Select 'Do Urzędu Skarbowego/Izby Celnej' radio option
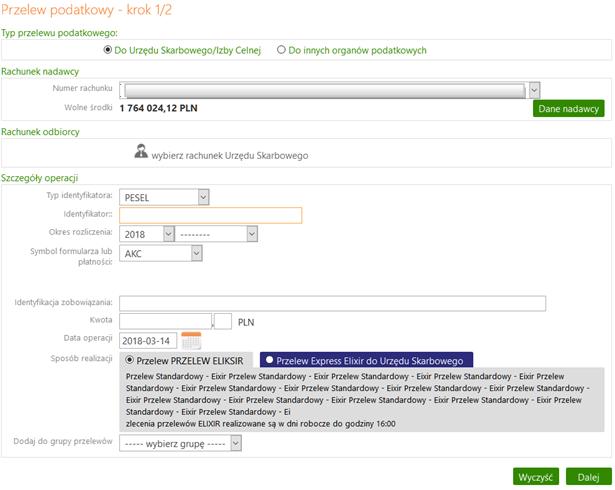 pyautogui.click(x=107, y=50)
